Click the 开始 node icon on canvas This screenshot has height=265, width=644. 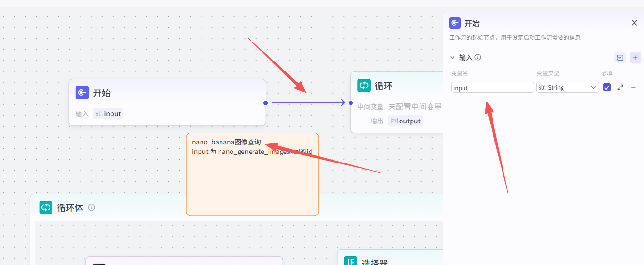coord(82,92)
